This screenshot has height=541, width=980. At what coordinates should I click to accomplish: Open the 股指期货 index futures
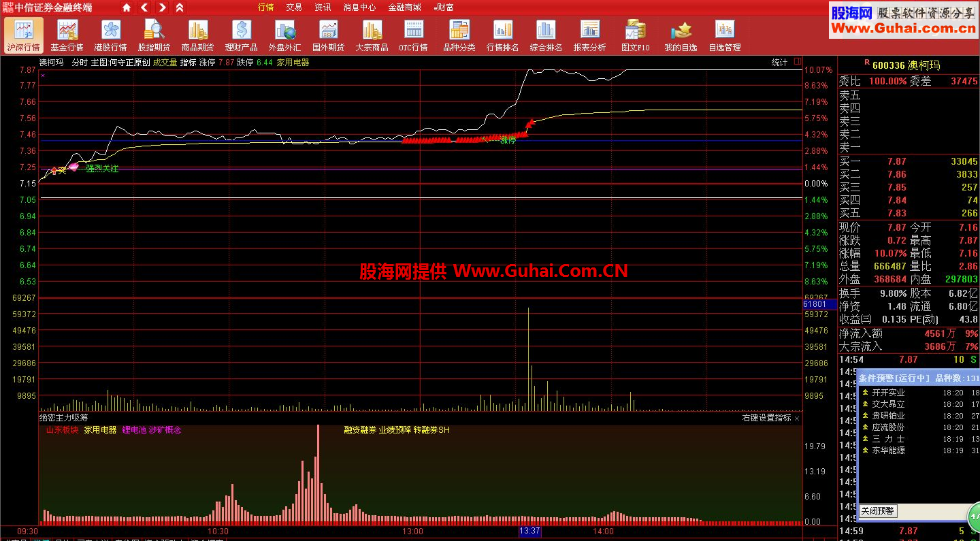tap(154, 35)
